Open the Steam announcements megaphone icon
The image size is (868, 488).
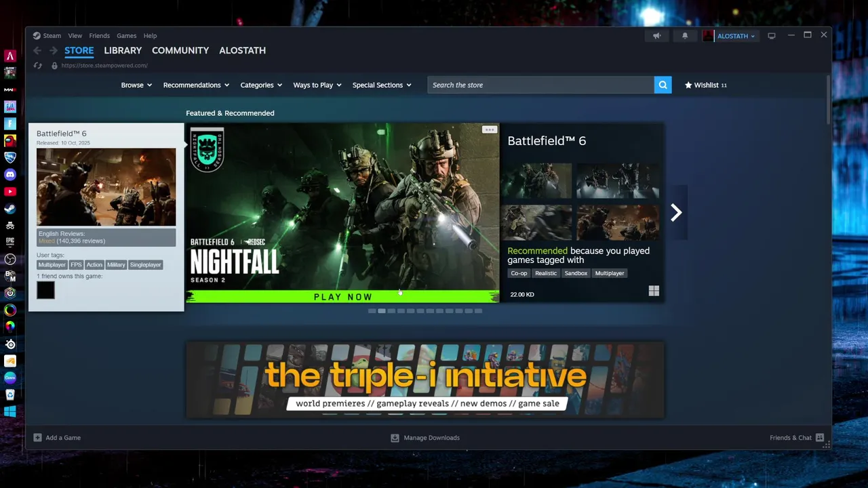coord(656,36)
